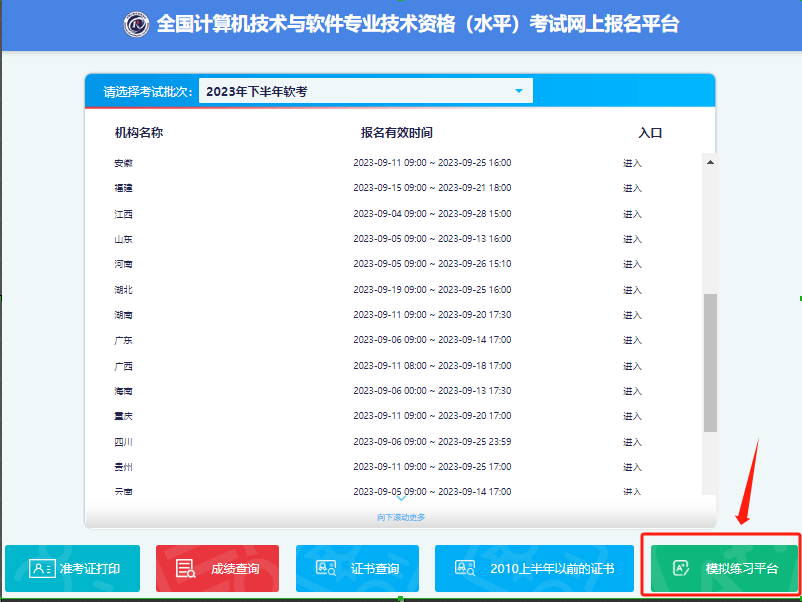Click the dropdown arrow beside 2023年下半年软考
The image size is (802, 602).
(518, 90)
